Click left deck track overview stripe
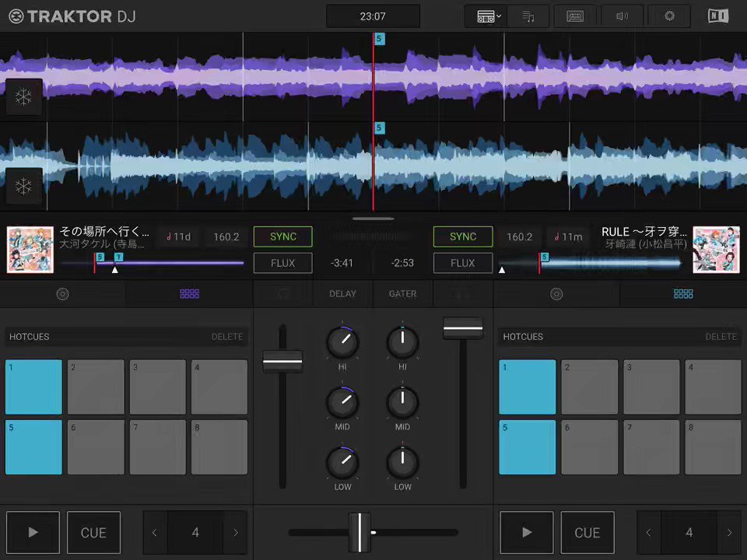This screenshot has height=560, width=747. [x=153, y=263]
